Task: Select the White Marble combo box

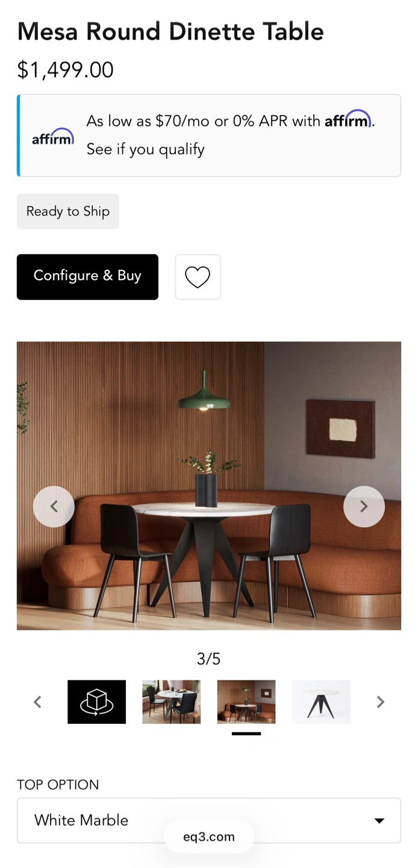Action: point(208,820)
